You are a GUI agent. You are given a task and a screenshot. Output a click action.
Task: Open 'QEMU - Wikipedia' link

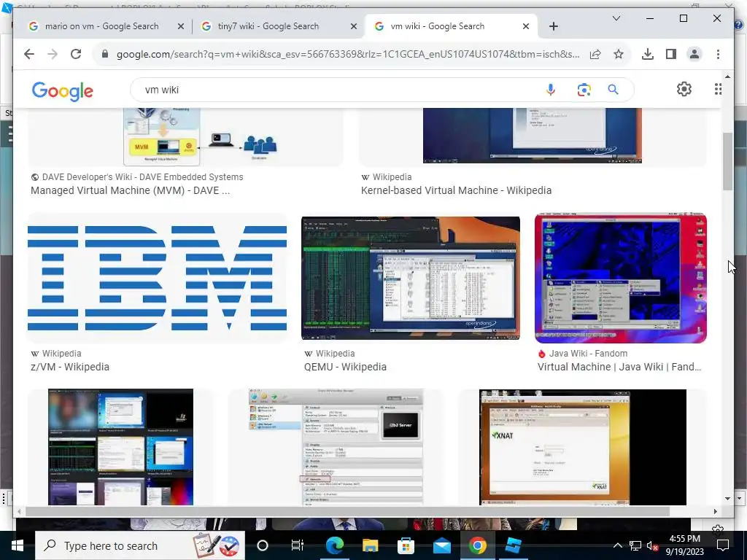point(345,367)
